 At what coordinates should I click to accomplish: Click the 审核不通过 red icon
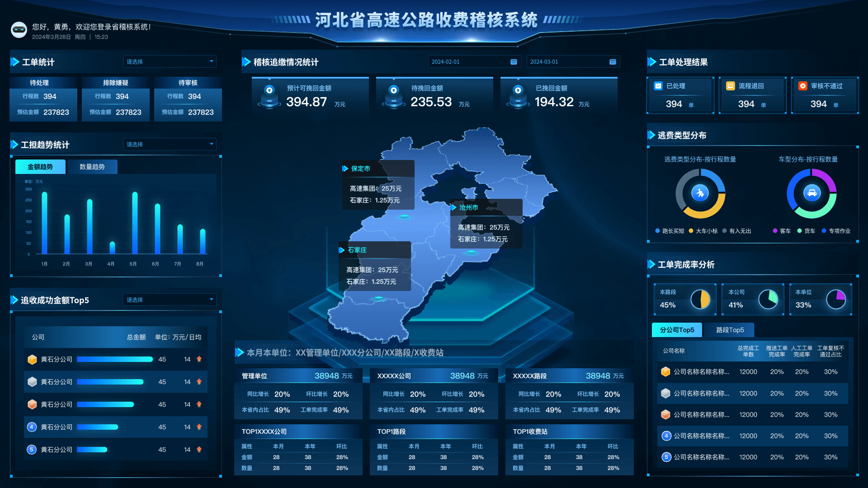tap(802, 86)
